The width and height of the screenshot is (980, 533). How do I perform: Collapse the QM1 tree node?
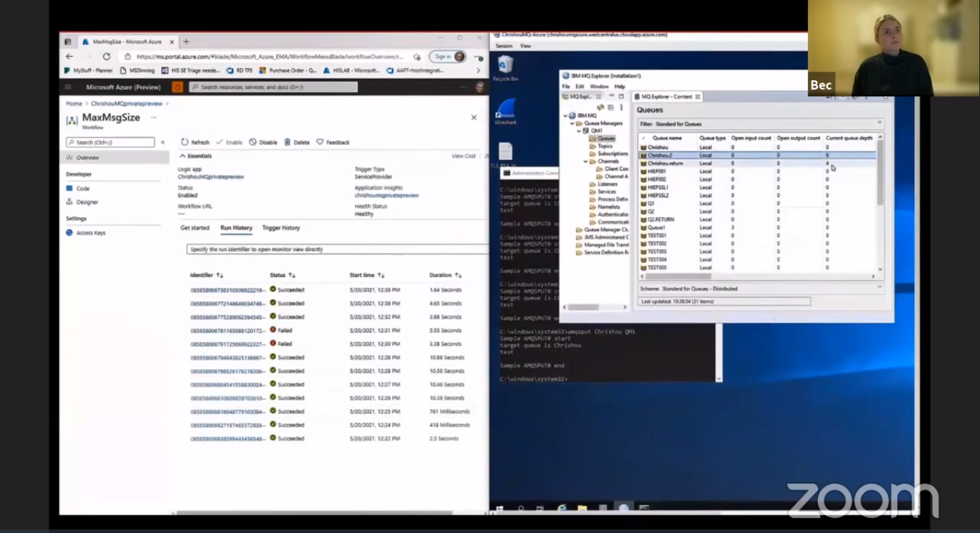coord(580,131)
